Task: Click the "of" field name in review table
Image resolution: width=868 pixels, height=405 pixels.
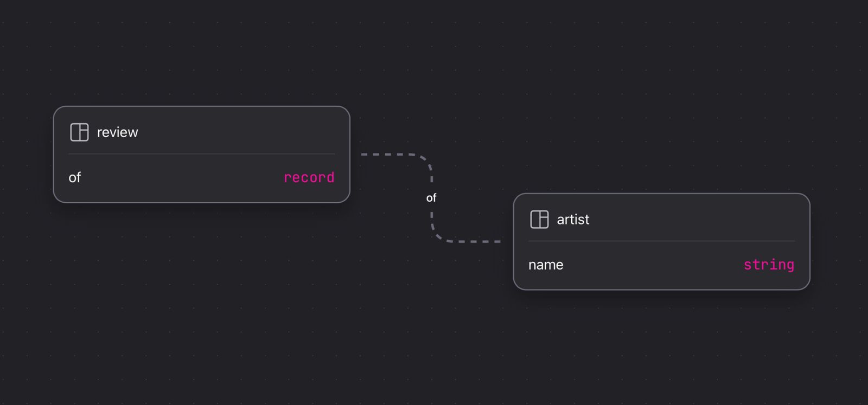Action: (x=75, y=177)
